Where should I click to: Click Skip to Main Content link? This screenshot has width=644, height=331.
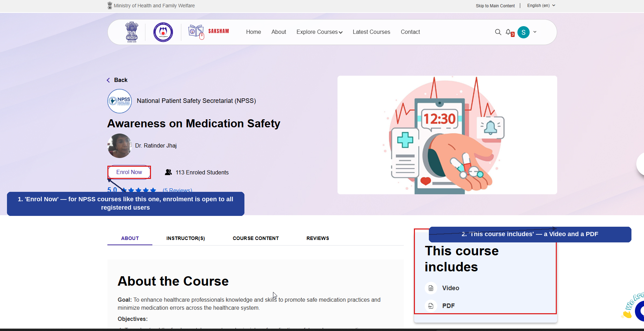coord(495,6)
